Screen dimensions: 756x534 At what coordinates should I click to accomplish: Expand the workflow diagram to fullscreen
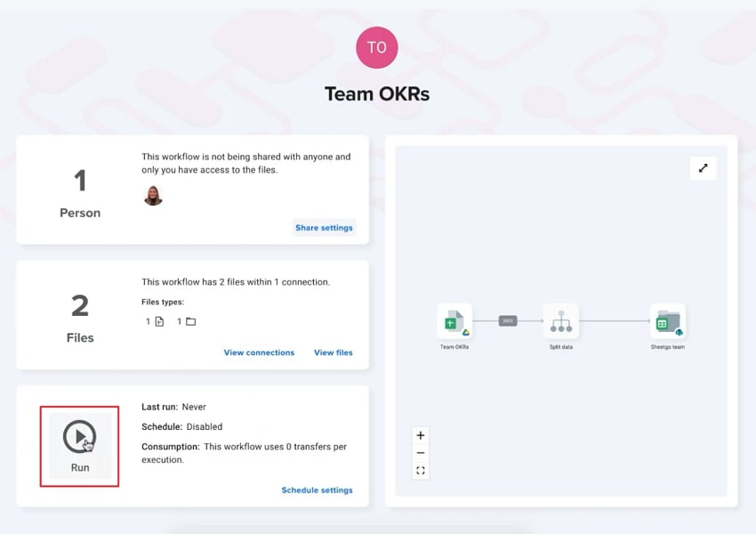(x=703, y=168)
